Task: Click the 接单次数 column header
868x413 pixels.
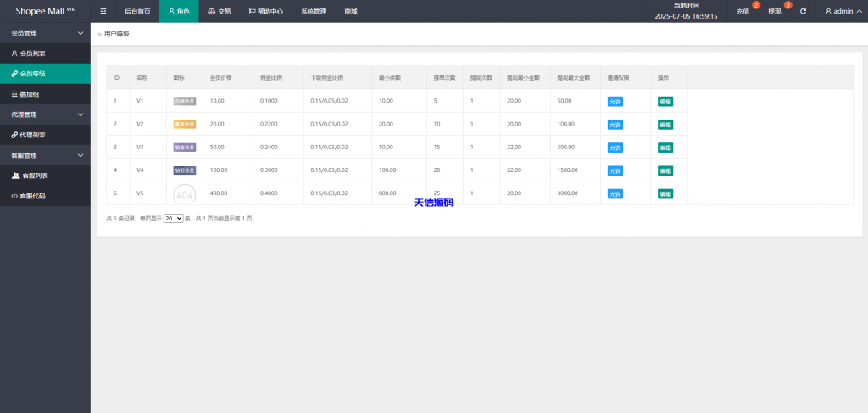Action: (x=444, y=78)
